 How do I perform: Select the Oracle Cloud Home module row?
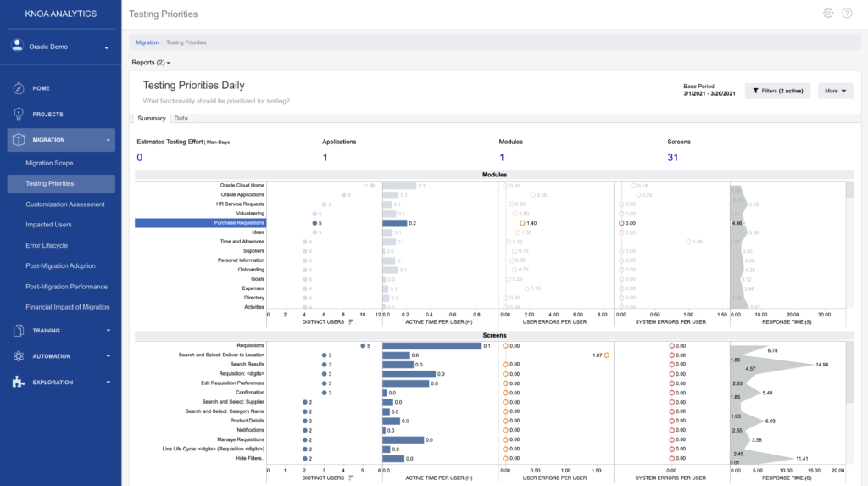(242, 185)
